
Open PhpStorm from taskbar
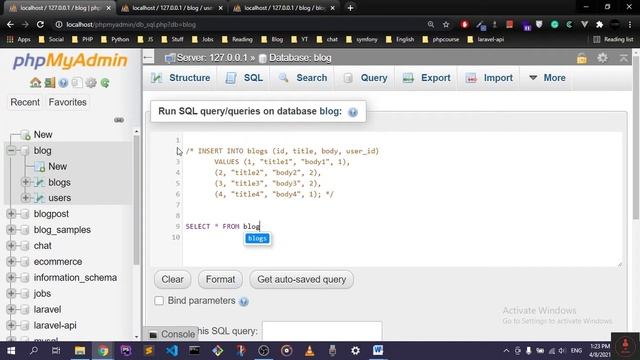tap(126, 351)
